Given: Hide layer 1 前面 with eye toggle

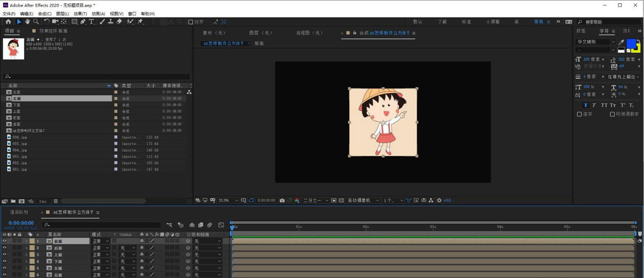Looking at the screenshot, I should point(5,241).
